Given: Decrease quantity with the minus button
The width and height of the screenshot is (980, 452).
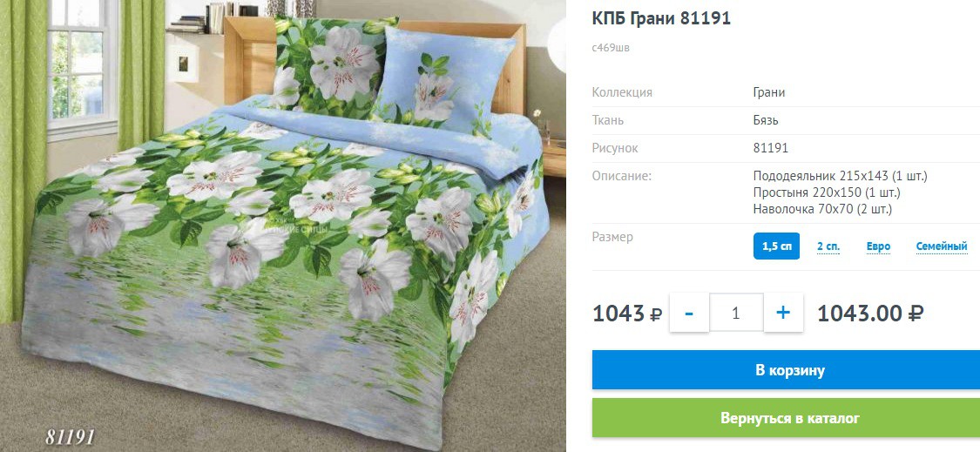Looking at the screenshot, I should tap(689, 313).
